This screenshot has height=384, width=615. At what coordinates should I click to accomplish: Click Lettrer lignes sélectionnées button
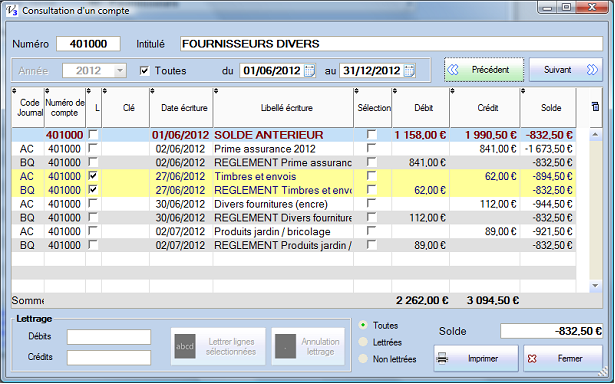(218, 346)
